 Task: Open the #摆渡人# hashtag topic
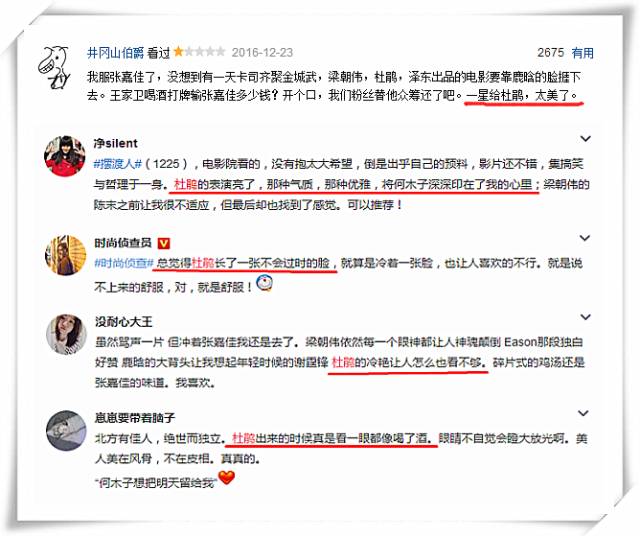118,164
